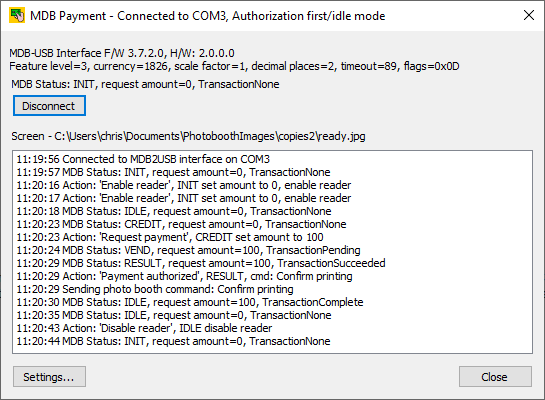The height and width of the screenshot is (400, 545).
Task: Click the last log line at 11:20:44
Action: point(173,341)
